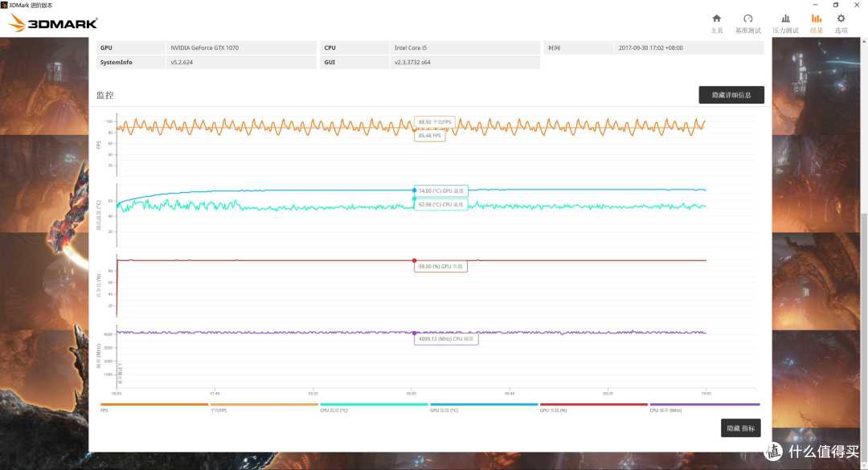Click the GPU load percent tooltip
This screenshot has width=868, height=470.
(x=440, y=266)
